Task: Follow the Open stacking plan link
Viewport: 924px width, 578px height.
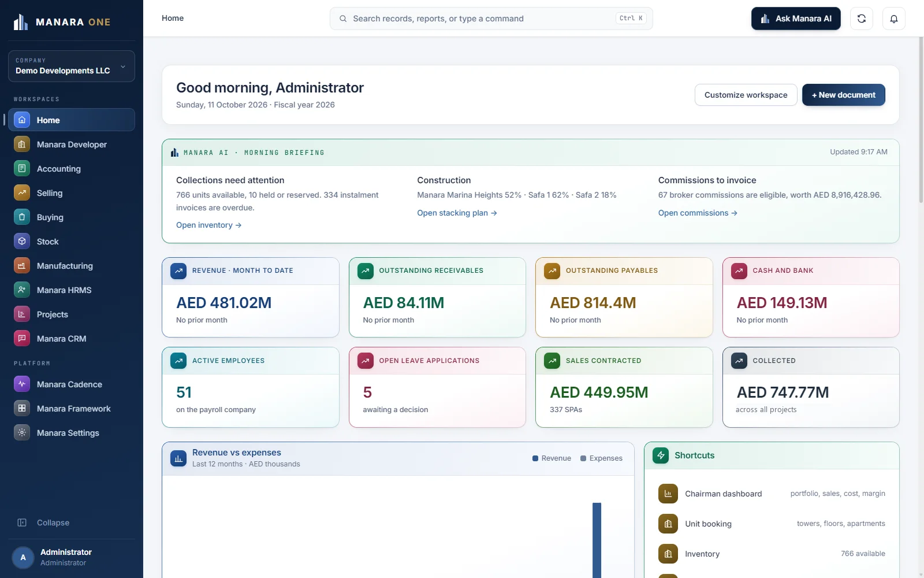Action: coord(457,213)
